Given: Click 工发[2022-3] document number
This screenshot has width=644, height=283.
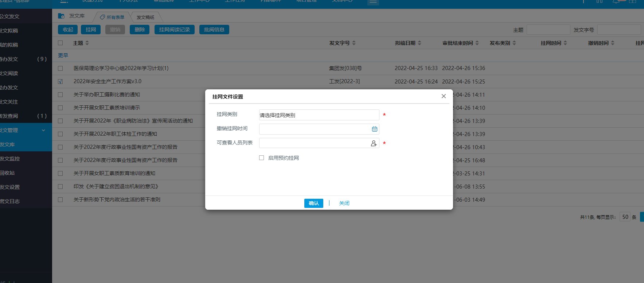Looking at the screenshot, I should (x=344, y=81).
